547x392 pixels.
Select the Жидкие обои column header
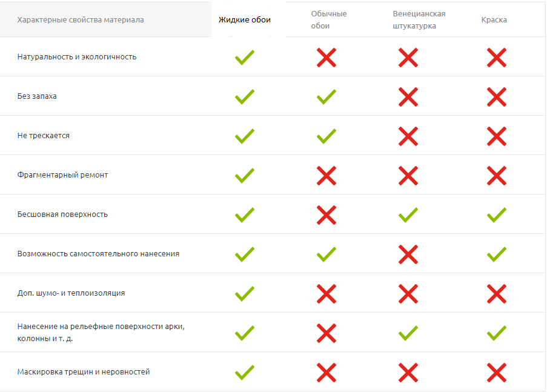tap(245, 20)
